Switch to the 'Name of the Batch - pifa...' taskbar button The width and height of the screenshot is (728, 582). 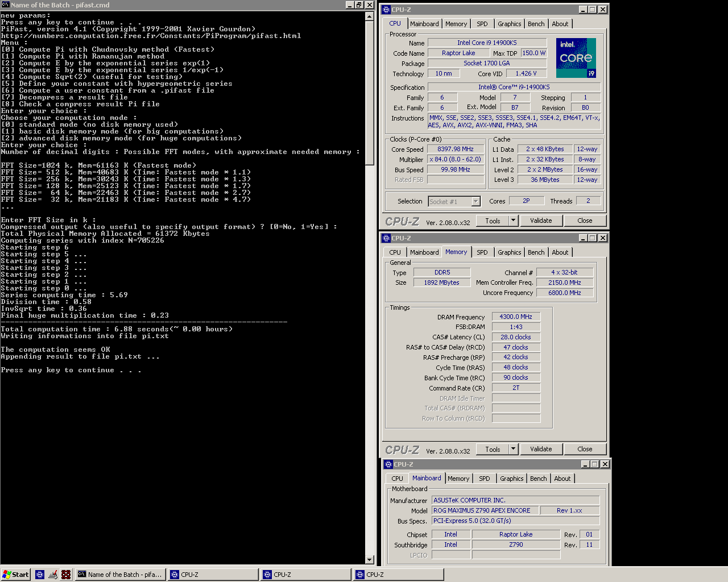[121, 575]
